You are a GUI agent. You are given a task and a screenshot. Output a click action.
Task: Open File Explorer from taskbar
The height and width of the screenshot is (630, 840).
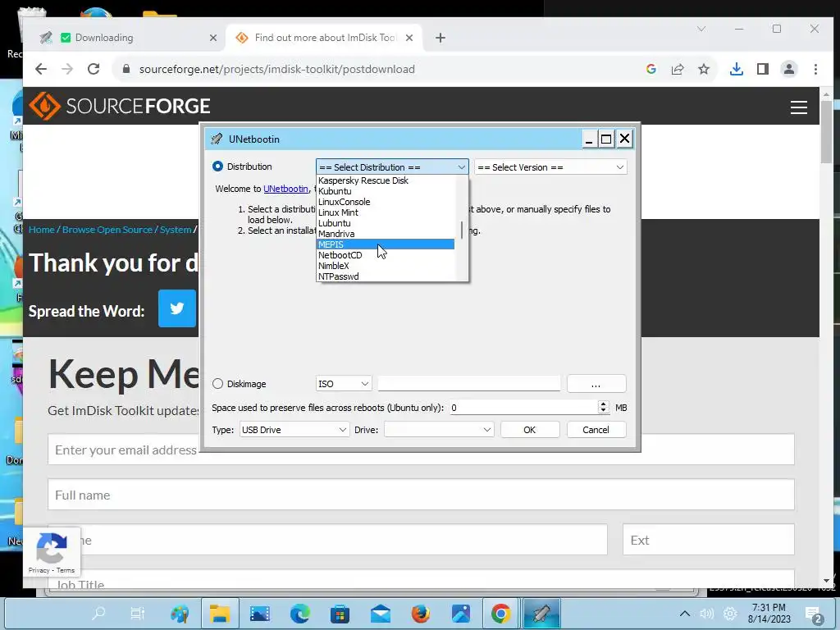(220, 614)
